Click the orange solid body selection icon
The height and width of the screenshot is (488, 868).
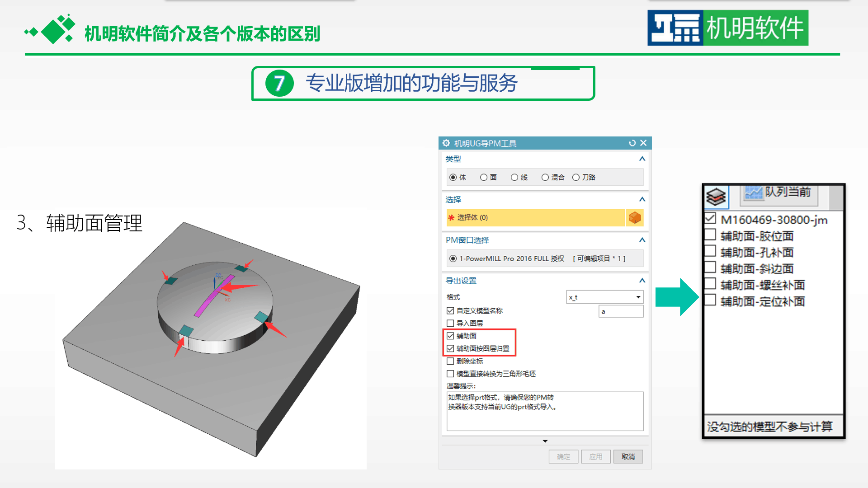click(635, 218)
